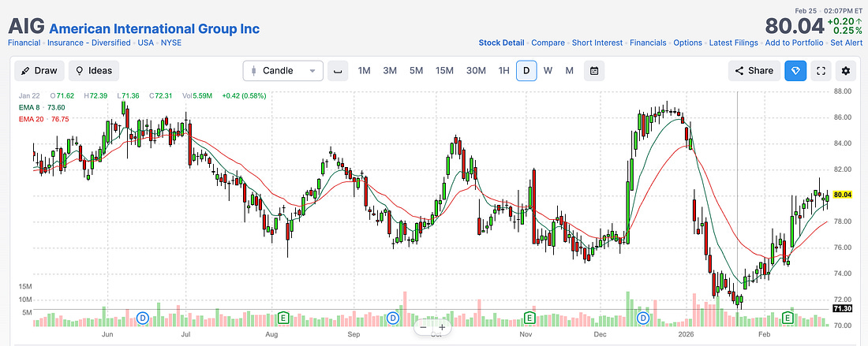Expand the Candle chart type dropdown

coord(282,71)
